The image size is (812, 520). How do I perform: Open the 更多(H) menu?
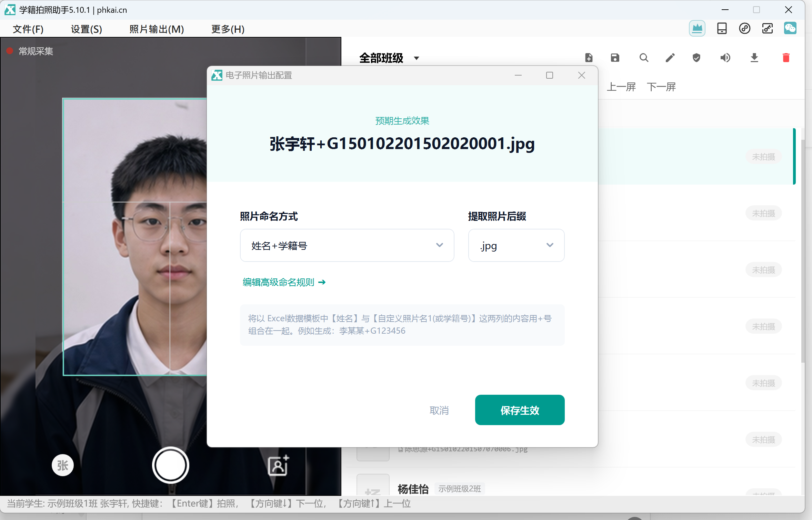(228, 29)
